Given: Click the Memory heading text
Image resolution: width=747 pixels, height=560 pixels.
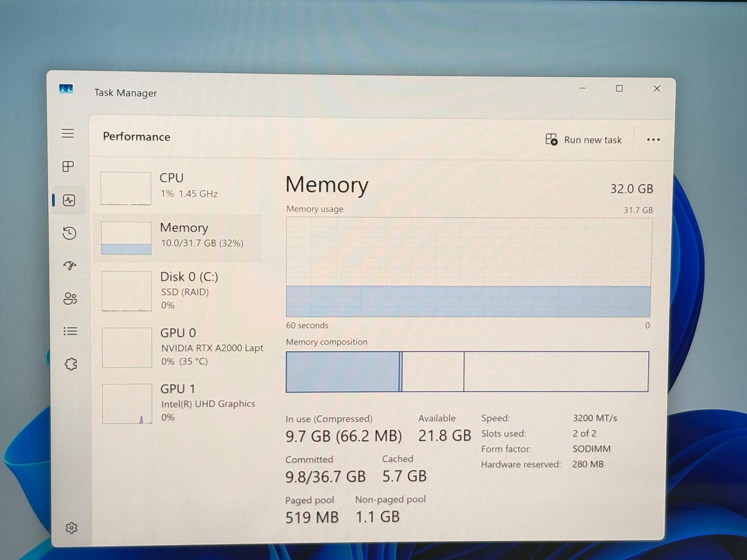Looking at the screenshot, I should click(x=327, y=185).
